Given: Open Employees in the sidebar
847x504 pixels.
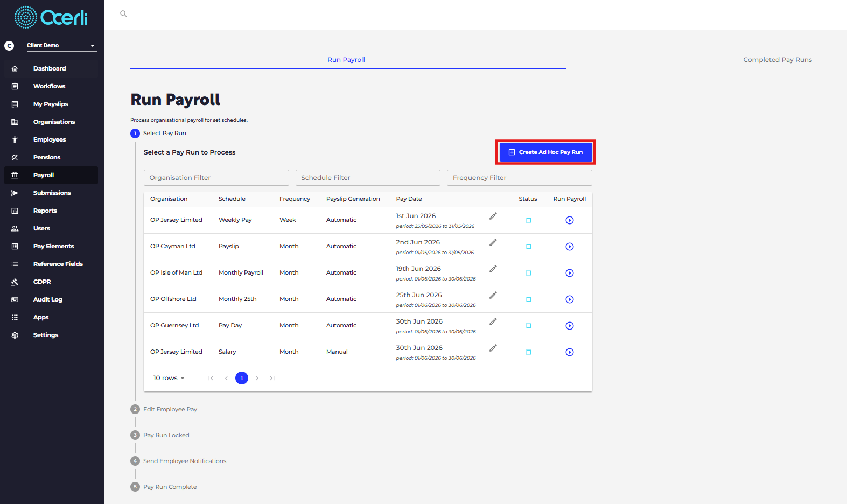Looking at the screenshot, I should [x=51, y=139].
